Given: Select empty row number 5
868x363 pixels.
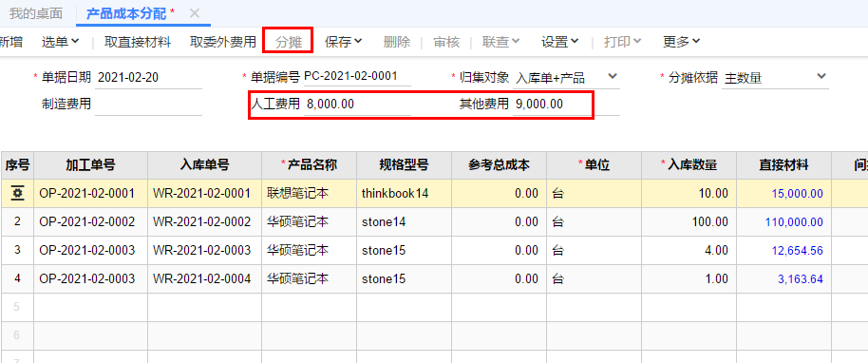Looking at the screenshot, I should (18, 308).
